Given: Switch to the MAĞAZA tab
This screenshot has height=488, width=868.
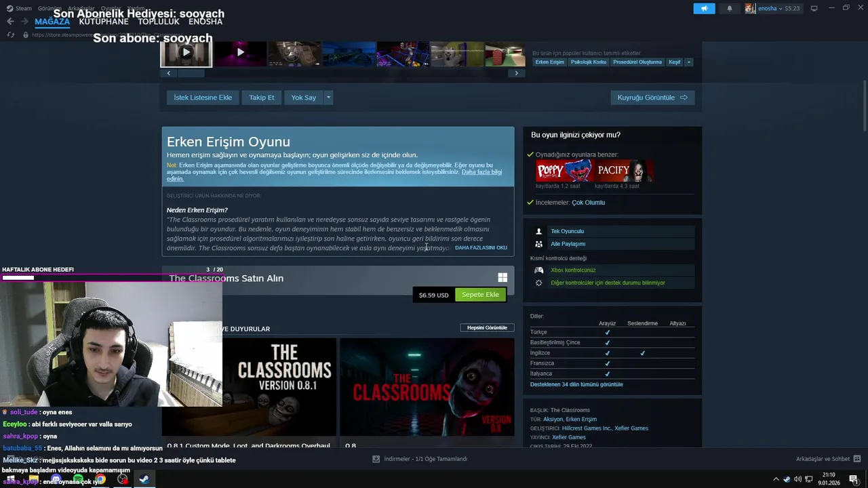Looking at the screenshot, I should coord(52,22).
